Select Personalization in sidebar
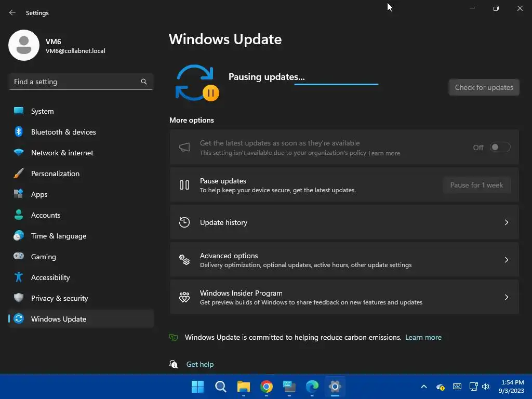This screenshot has height=399, width=532. click(x=81, y=174)
